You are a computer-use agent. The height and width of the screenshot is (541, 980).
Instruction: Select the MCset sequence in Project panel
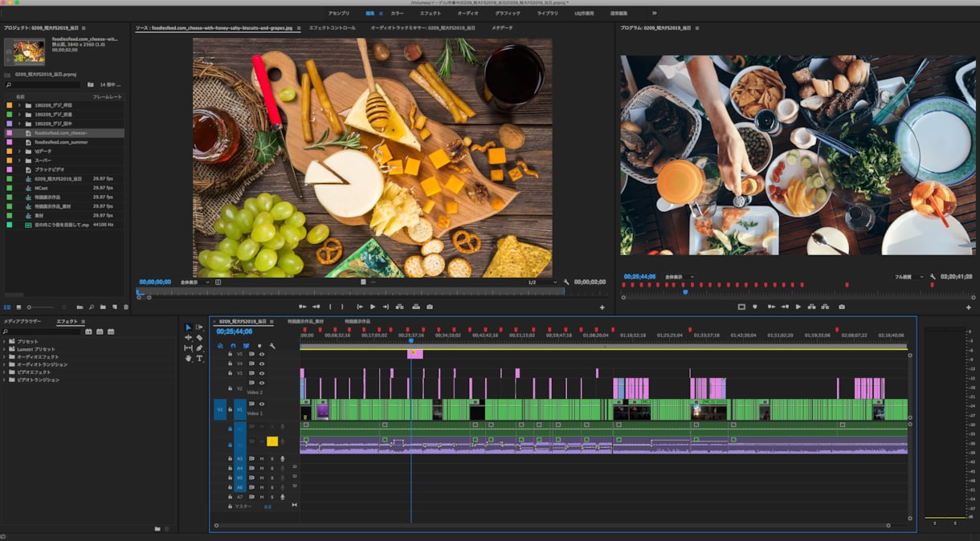(x=41, y=188)
